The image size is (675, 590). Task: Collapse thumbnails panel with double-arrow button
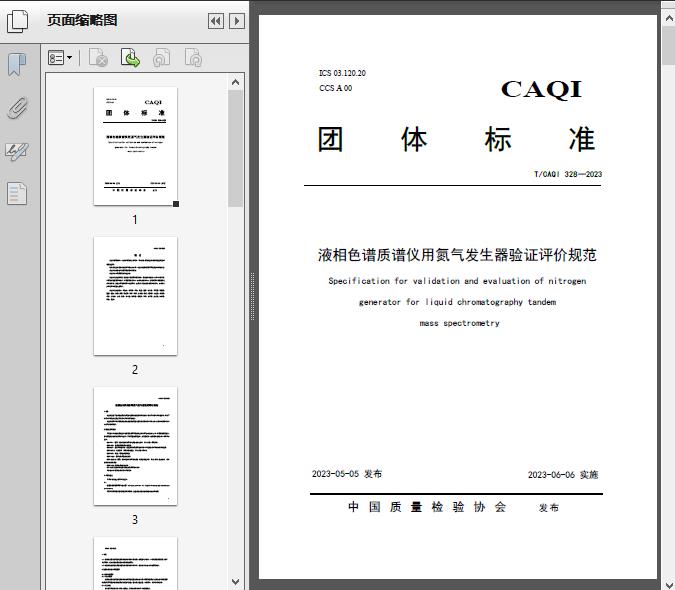[216, 21]
